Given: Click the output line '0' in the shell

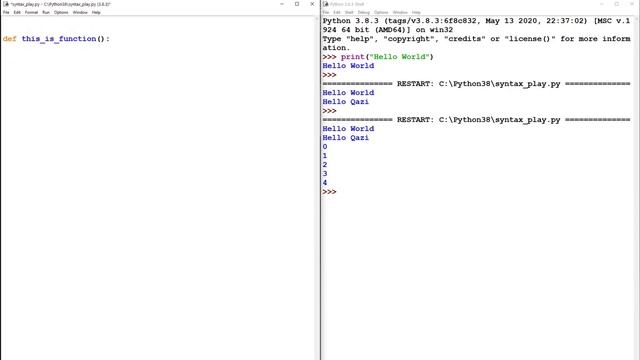Looking at the screenshot, I should (325, 147).
